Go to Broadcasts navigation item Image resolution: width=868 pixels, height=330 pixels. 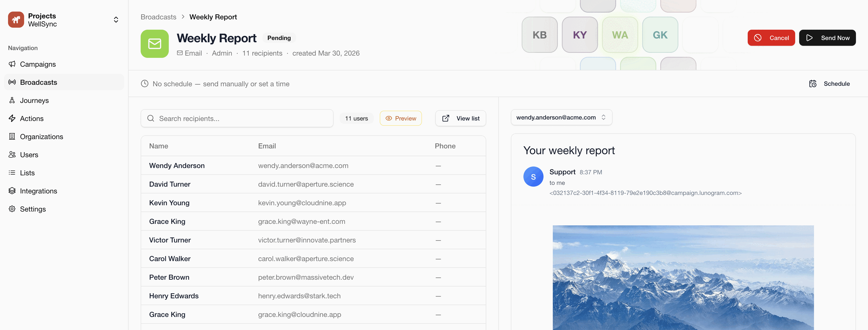64,82
